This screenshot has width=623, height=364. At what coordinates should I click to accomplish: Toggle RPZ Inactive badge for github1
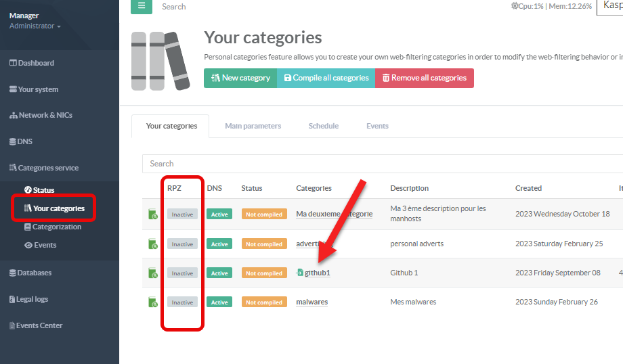tap(182, 273)
